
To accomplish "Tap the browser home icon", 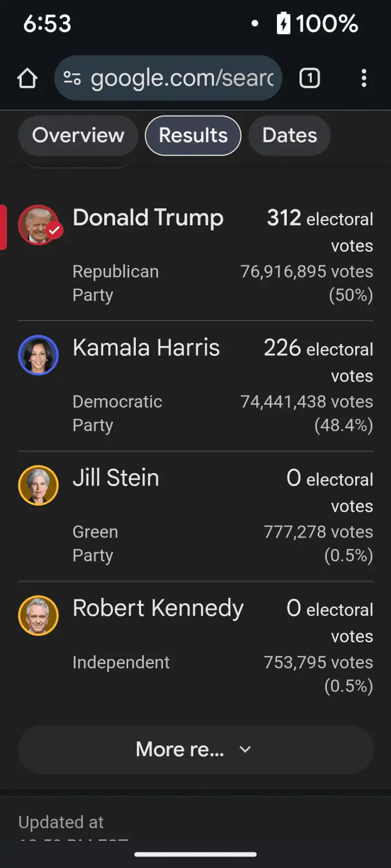I will [27, 78].
